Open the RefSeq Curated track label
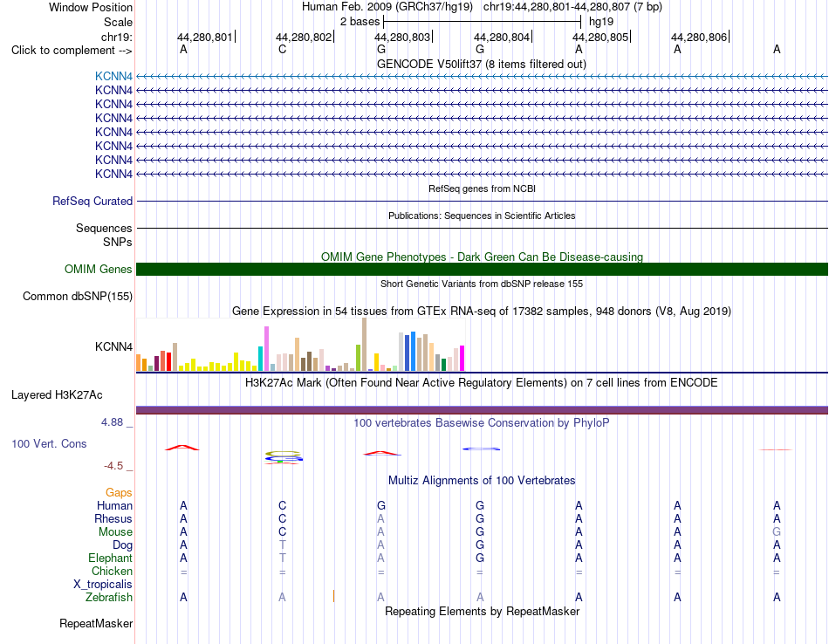This screenshot has width=829, height=644. 92,201
